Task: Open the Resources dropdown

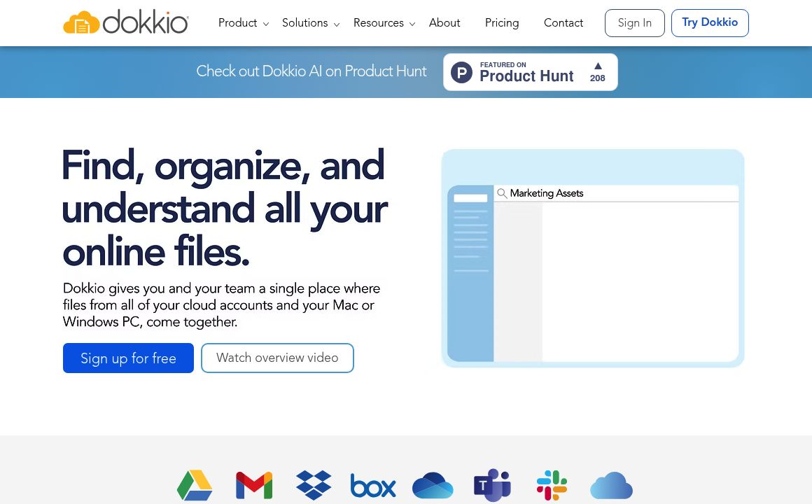Action: (x=379, y=23)
